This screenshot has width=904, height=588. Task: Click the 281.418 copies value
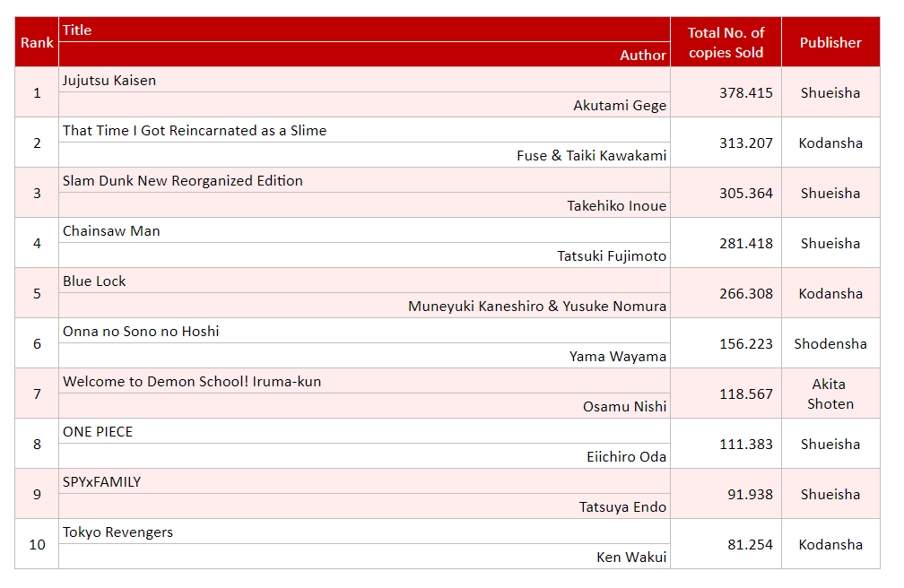pyautogui.click(x=745, y=243)
